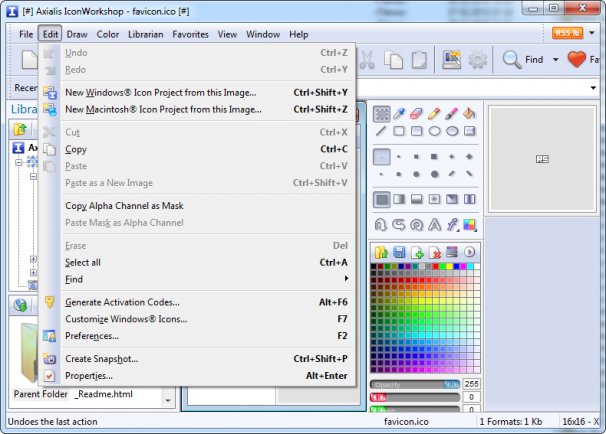Click the round play arrow palette button
Viewport: 606px width, 434px height.
tap(469, 253)
